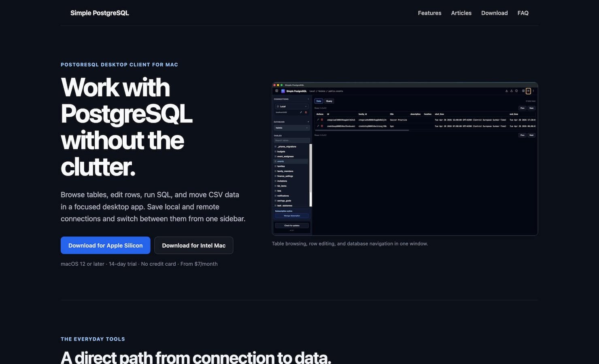Click the caption about table browsing in one window

click(x=350, y=243)
